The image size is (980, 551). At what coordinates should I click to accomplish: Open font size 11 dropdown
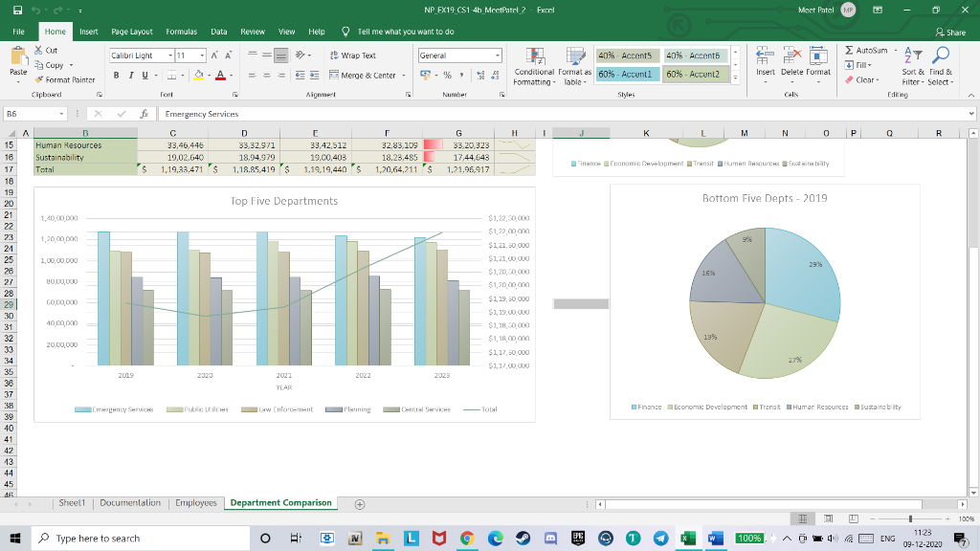click(202, 55)
